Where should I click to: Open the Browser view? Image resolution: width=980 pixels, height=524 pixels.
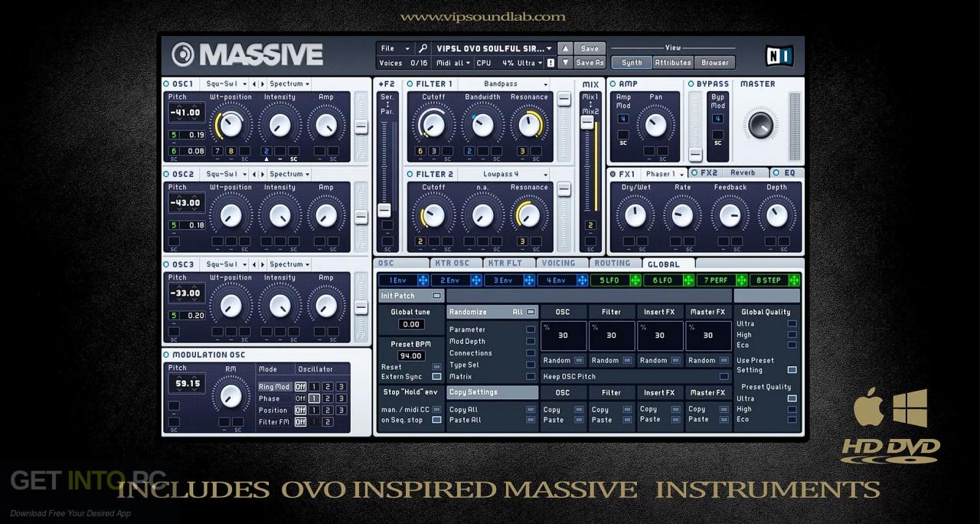point(715,63)
